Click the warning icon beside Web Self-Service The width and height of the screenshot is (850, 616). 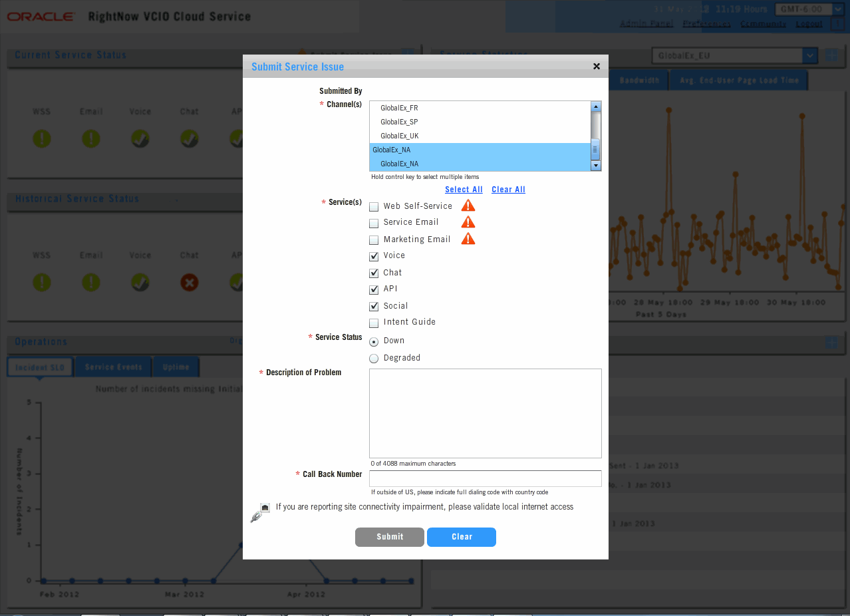click(x=468, y=205)
